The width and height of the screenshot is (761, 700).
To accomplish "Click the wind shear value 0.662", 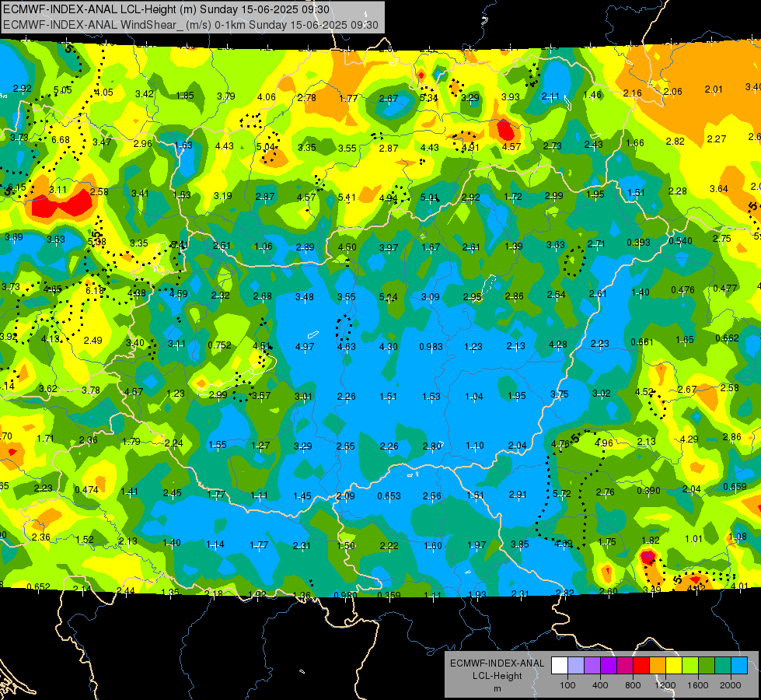I will [x=727, y=338].
